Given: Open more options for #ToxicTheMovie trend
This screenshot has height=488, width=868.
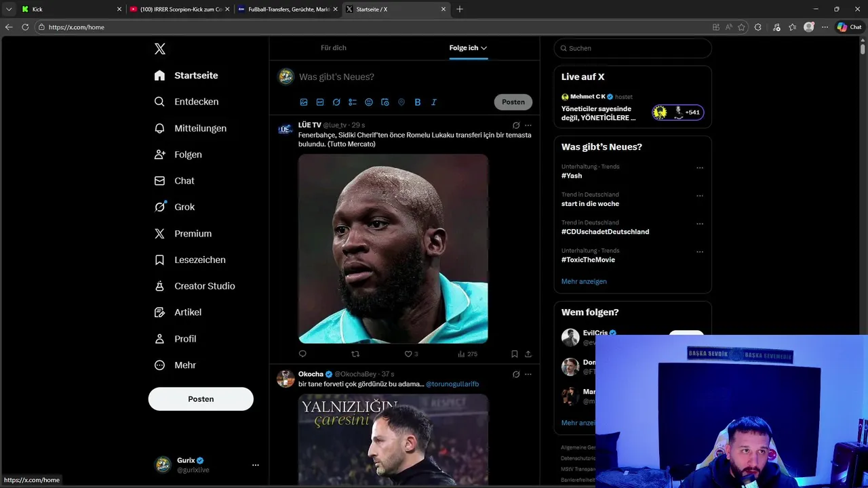Looking at the screenshot, I should click(700, 252).
